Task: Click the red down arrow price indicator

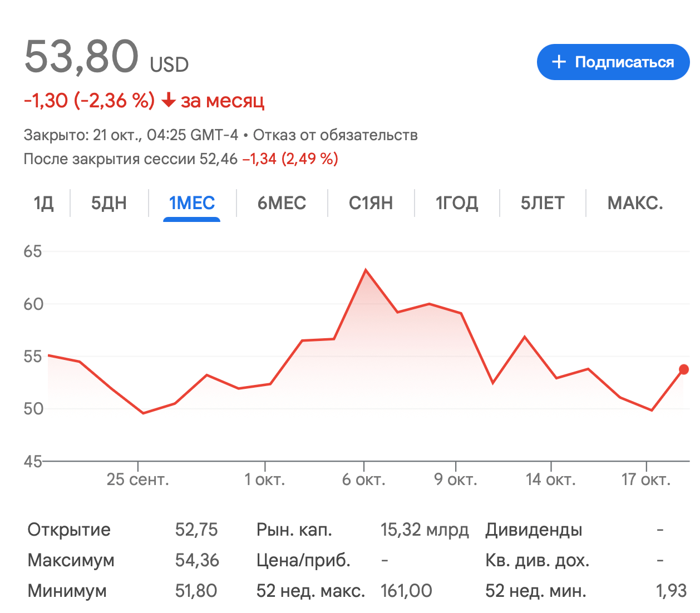Action: 168,101
